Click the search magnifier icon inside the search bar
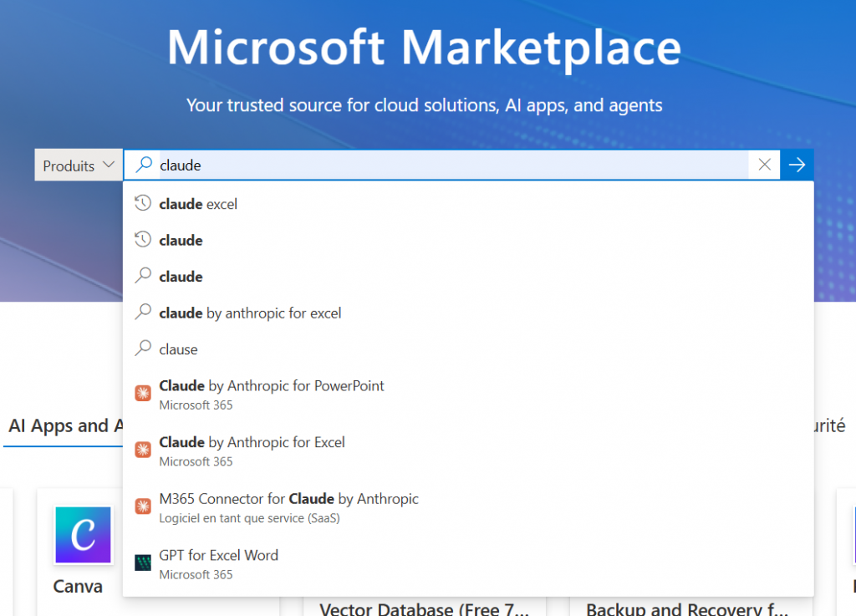Screen dimensions: 856x616 [x=142, y=165]
